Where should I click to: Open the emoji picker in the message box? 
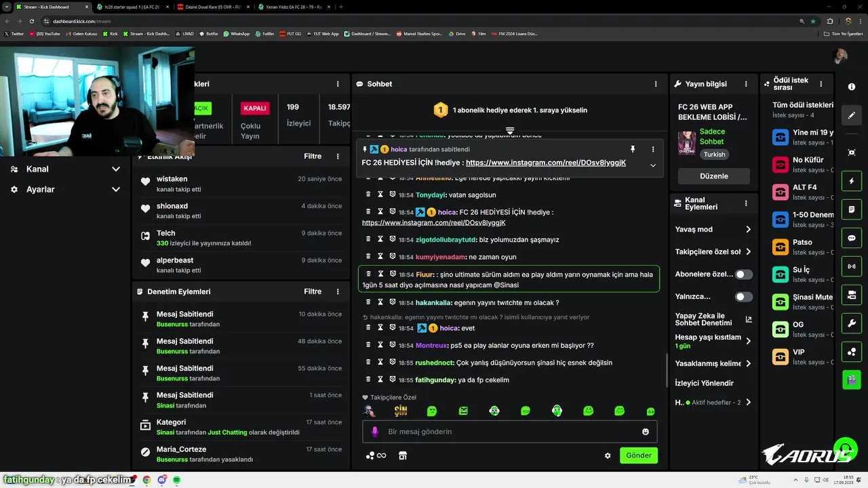pos(646,432)
